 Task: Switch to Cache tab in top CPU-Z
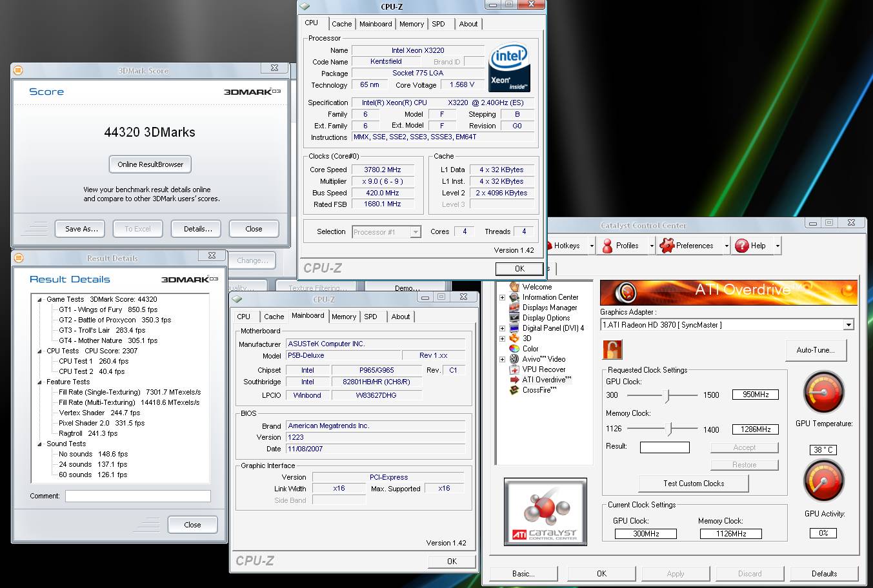tap(341, 24)
